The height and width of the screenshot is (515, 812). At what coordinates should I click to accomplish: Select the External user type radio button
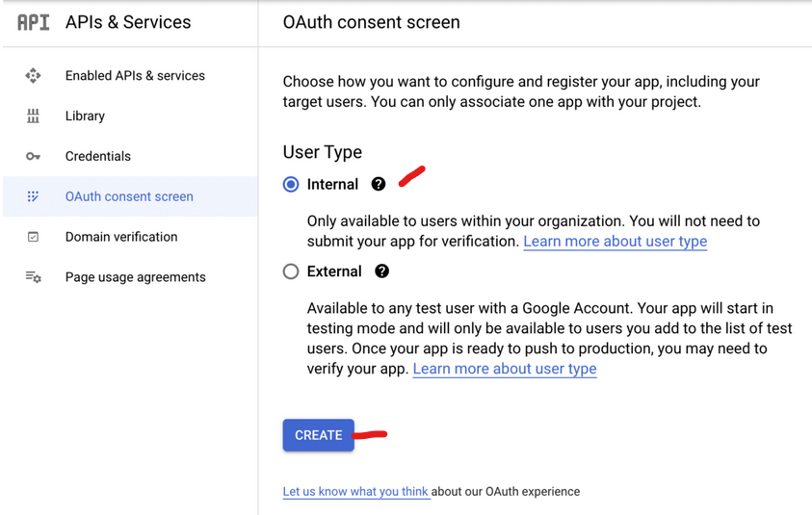click(x=291, y=271)
